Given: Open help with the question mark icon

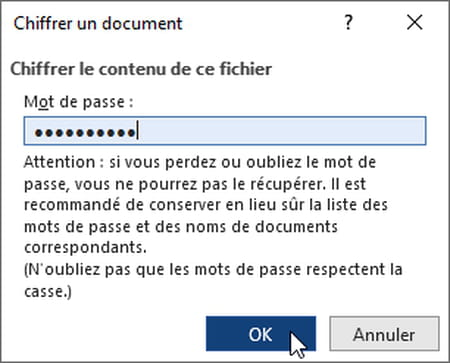Looking at the screenshot, I should click(348, 23).
